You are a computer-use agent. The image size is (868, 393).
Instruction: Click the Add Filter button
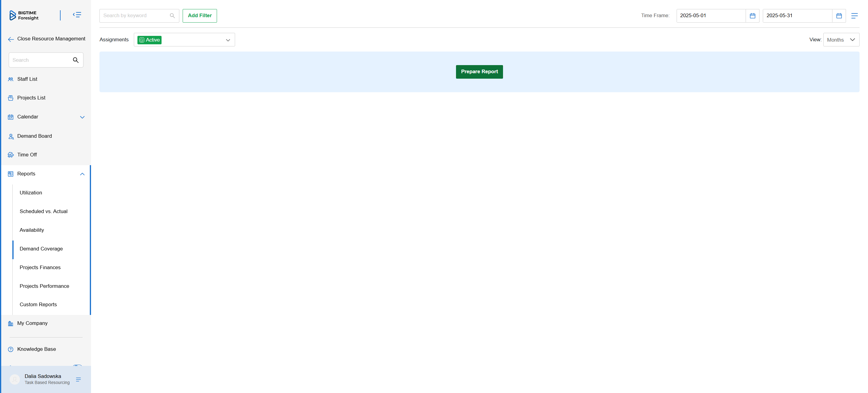click(200, 16)
